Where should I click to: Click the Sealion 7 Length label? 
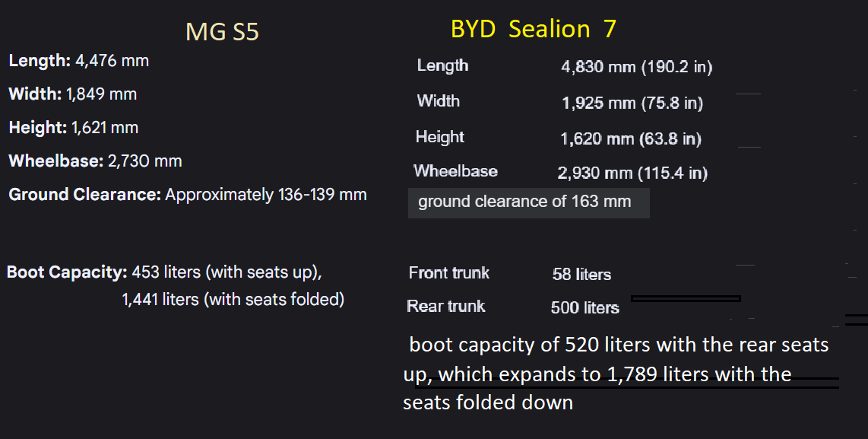click(x=442, y=65)
